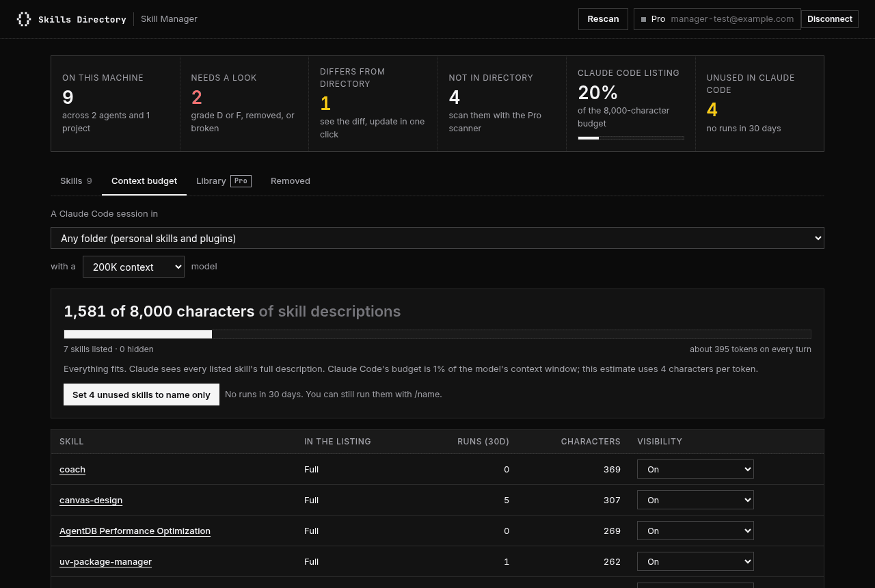Image resolution: width=875 pixels, height=588 pixels.
Task: Click the Rescan button
Action: click(603, 19)
